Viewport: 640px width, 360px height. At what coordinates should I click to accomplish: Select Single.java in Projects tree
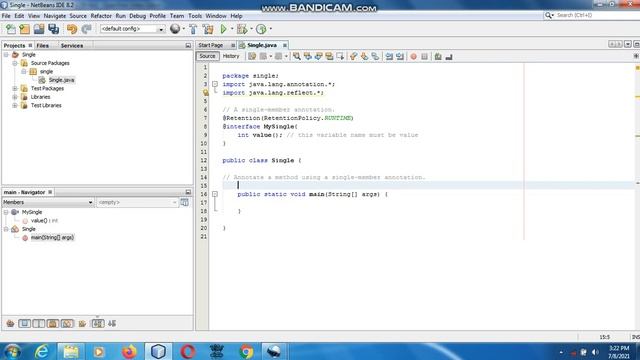pyautogui.click(x=62, y=80)
